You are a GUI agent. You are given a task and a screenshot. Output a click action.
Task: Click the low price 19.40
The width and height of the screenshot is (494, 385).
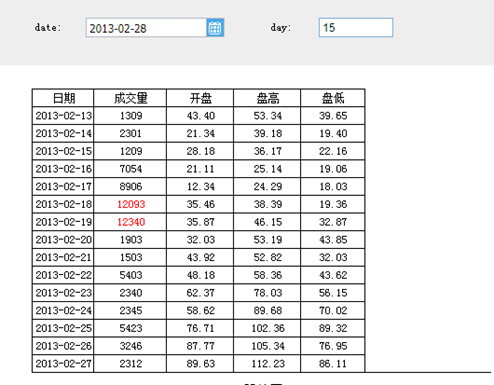pos(333,133)
